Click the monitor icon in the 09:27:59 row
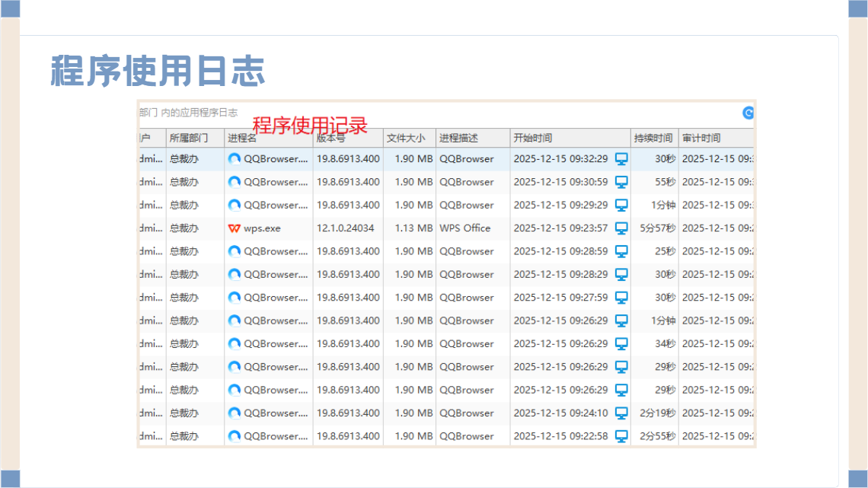 (x=621, y=298)
